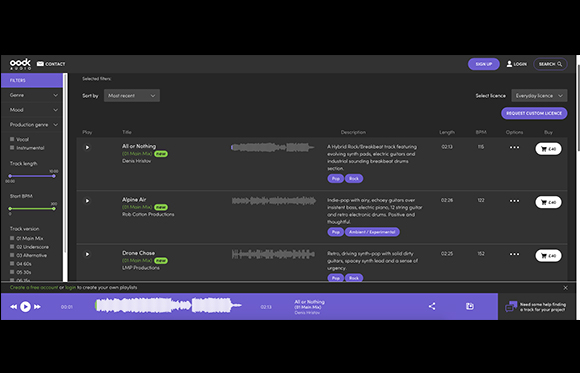Click the add-to-playlist icon in player

point(470,306)
